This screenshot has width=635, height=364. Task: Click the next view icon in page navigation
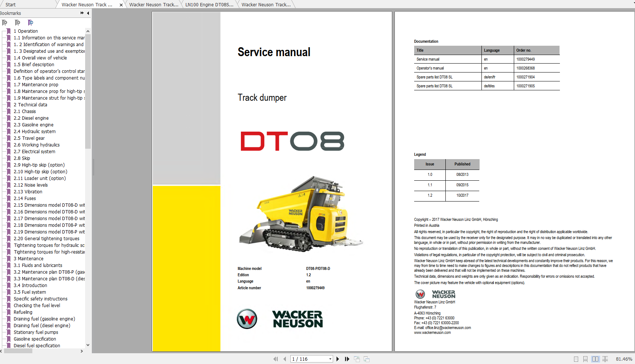tap(367, 359)
